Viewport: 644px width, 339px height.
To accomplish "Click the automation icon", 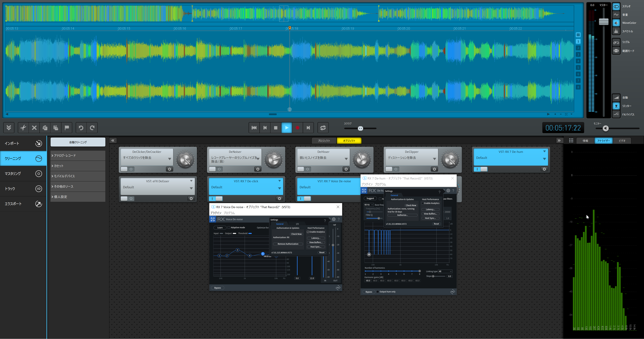I will [616, 97].
